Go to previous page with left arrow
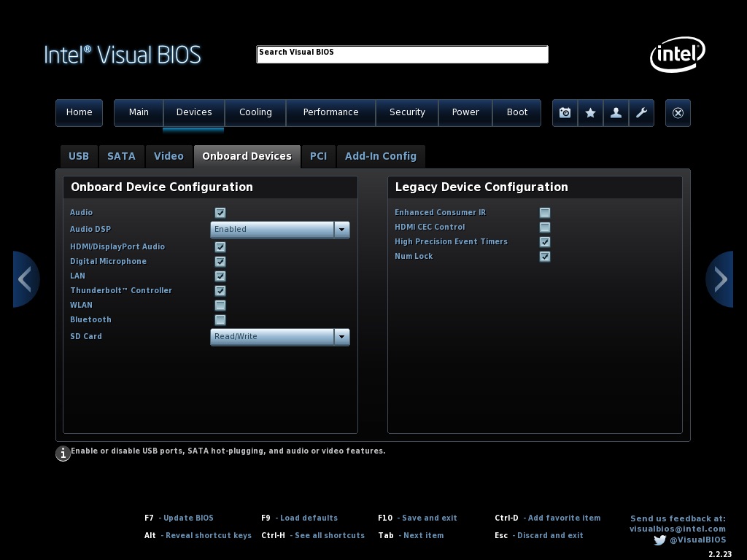Image resolution: width=747 pixels, height=560 pixels. click(x=26, y=279)
